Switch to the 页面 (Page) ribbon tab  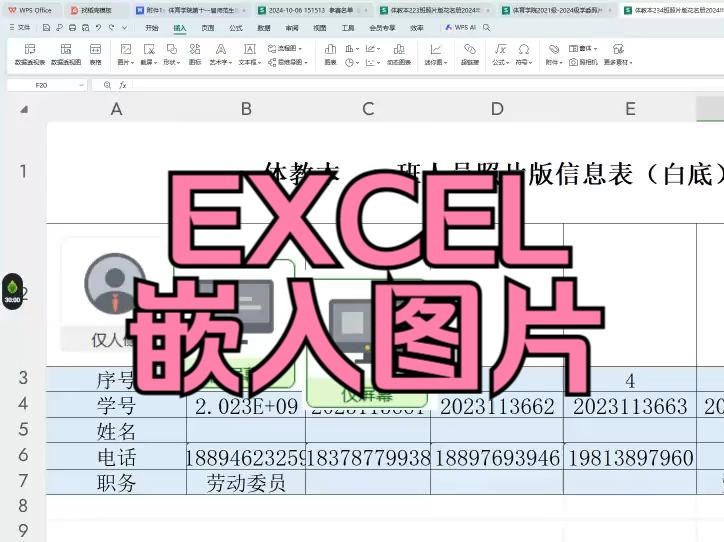(x=208, y=28)
